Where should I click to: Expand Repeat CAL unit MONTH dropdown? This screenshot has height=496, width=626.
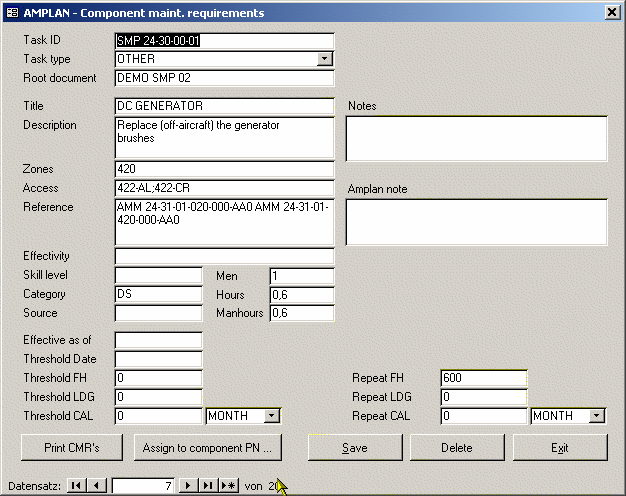597,416
